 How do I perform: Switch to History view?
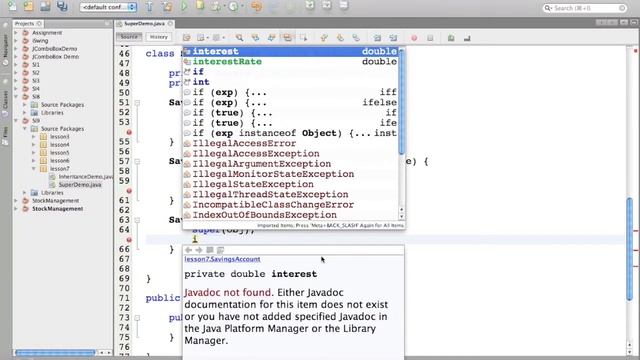pyautogui.click(x=159, y=37)
